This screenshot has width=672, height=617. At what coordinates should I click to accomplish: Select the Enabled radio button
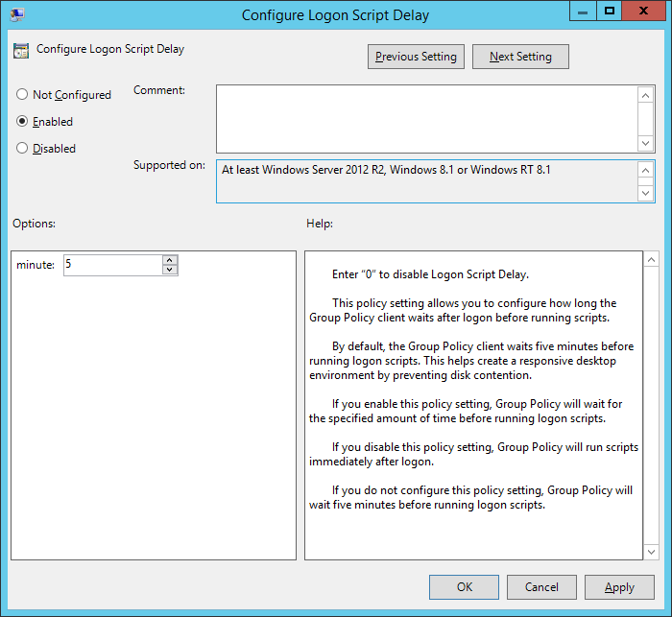[x=22, y=122]
